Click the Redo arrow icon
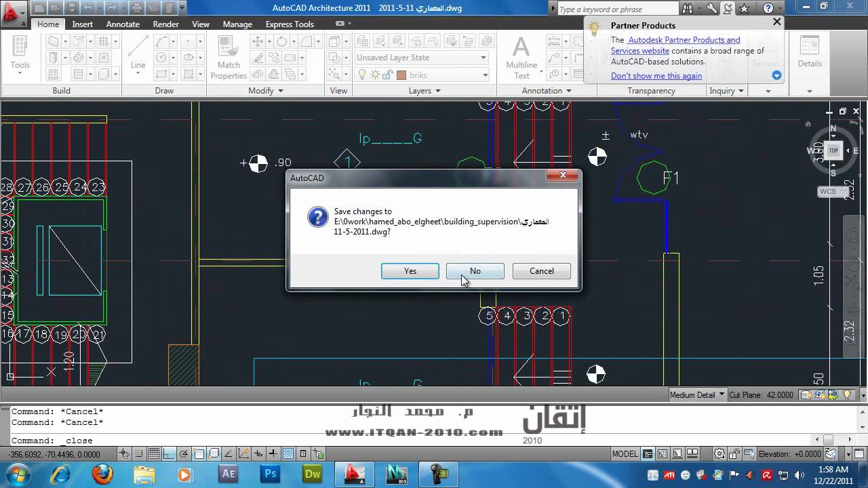Image resolution: width=868 pixels, height=488 pixels. 111,8
